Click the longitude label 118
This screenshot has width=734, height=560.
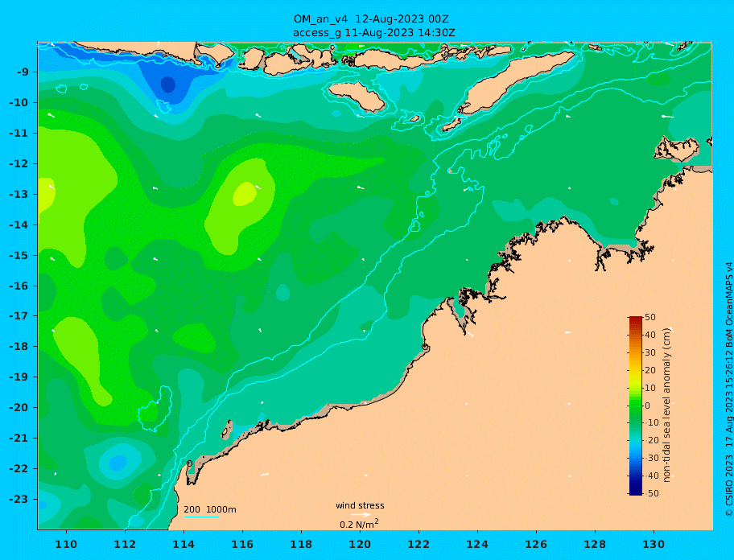coord(301,544)
